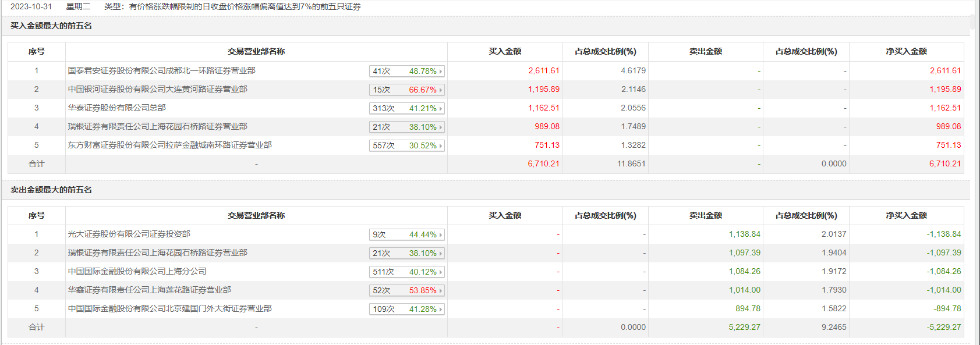The image size is (980, 345).
Task: Click total sell ratio 9.2465
Action: pos(834,327)
